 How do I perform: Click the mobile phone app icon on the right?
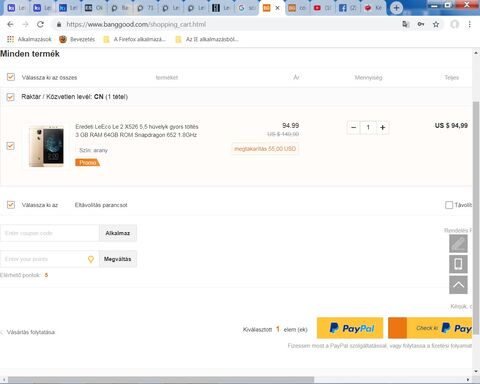(458, 264)
